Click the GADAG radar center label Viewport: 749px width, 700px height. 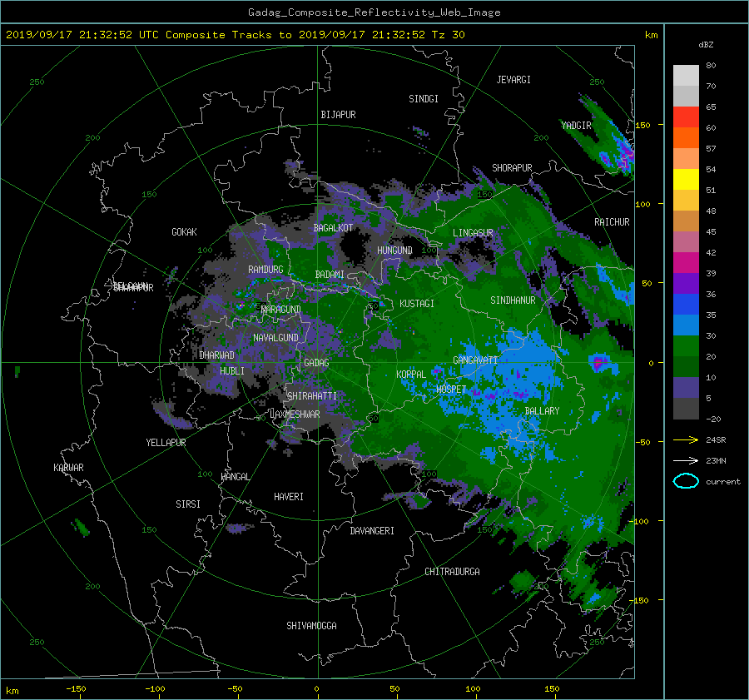tap(316, 363)
